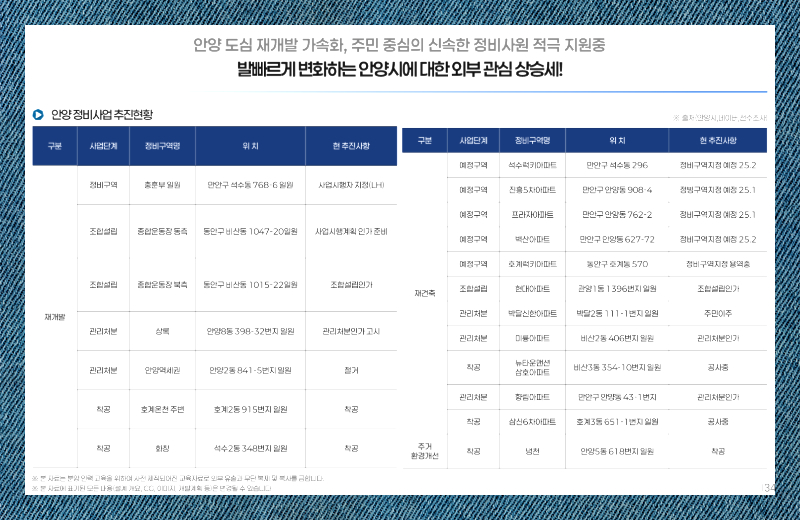The width and height of the screenshot is (800, 520).
Task: Select '박달신한아파트' apartment name
Action: [x=532, y=313]
